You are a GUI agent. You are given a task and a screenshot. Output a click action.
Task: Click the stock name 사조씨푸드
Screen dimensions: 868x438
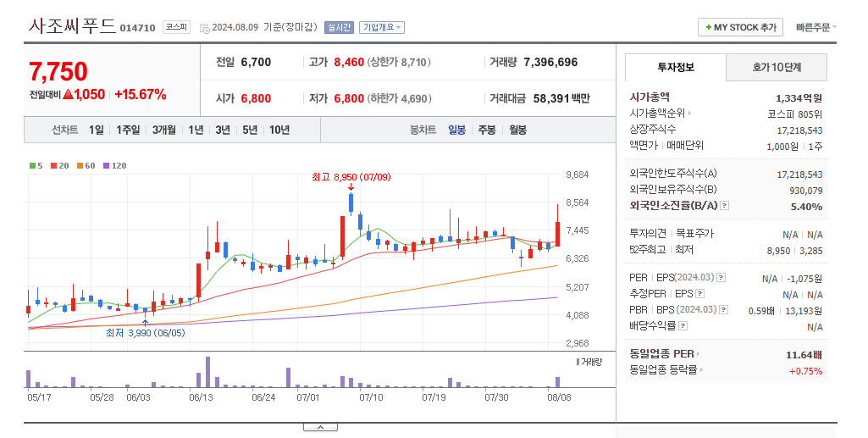72,25
